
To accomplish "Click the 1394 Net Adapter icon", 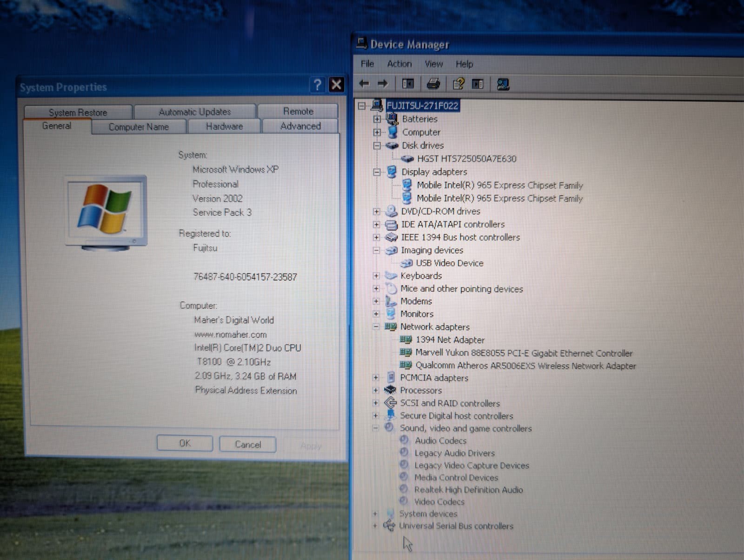I will click(x=405, y=340).
